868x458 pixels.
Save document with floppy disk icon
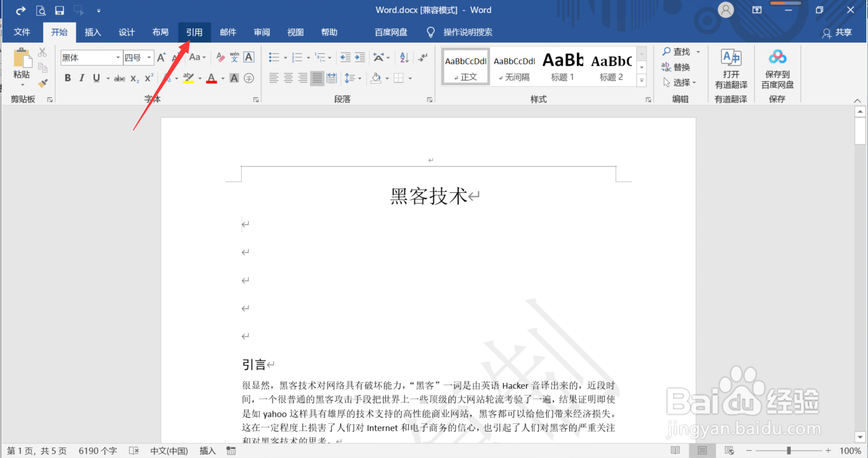point(59,10)
